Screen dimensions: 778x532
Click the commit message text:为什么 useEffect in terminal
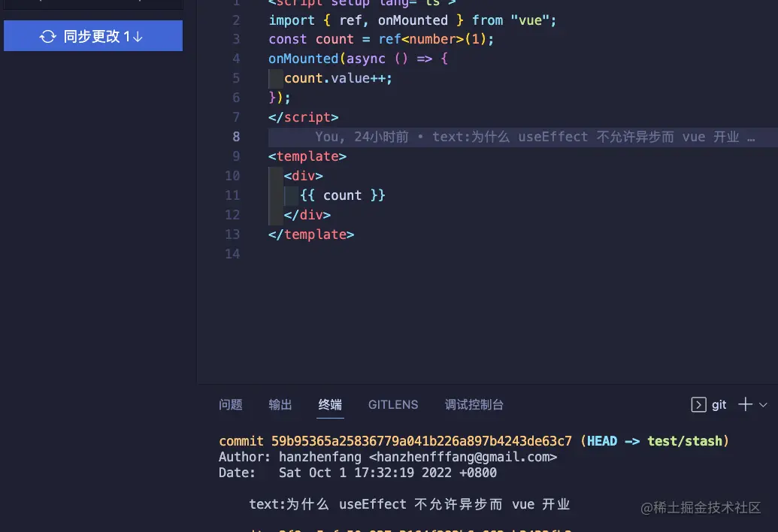(x=410, y=504)
